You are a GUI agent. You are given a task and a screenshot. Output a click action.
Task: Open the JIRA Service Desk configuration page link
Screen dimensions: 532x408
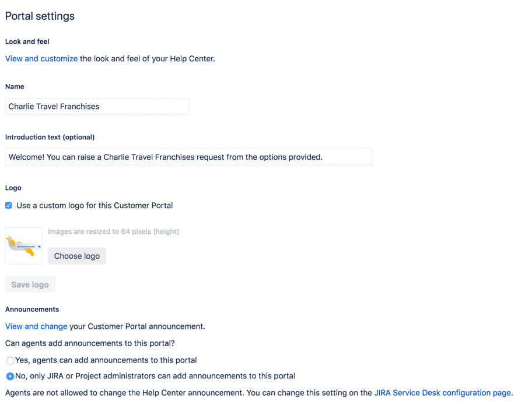click(x=442, y=393)
